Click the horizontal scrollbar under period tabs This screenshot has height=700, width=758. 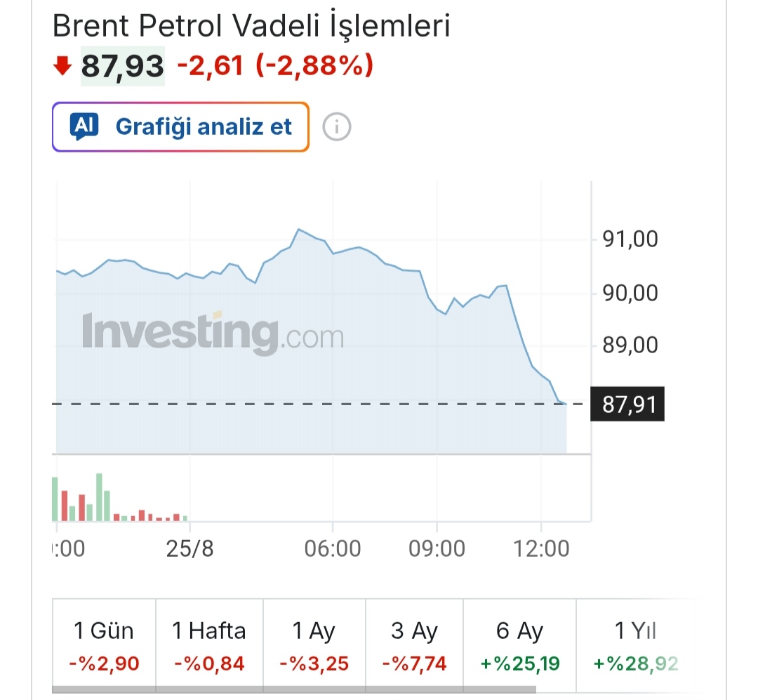pyautogui.click(x=294, y=689)
